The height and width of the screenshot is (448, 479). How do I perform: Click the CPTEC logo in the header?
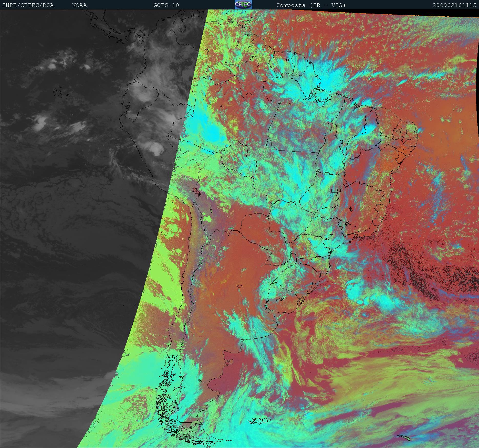click(243, 5)
